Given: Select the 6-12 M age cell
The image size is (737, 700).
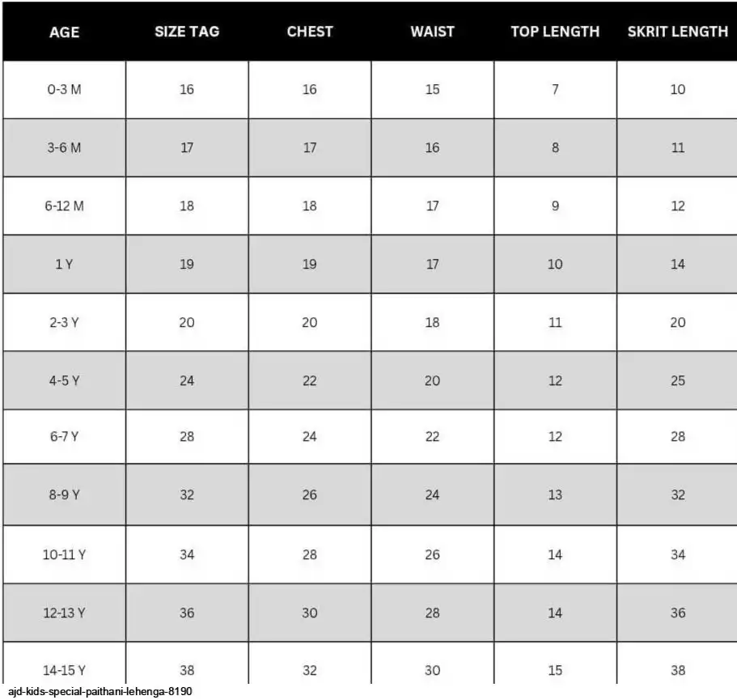Looking at the screenshot, I should pyautogui.click(x=65, y=206).
